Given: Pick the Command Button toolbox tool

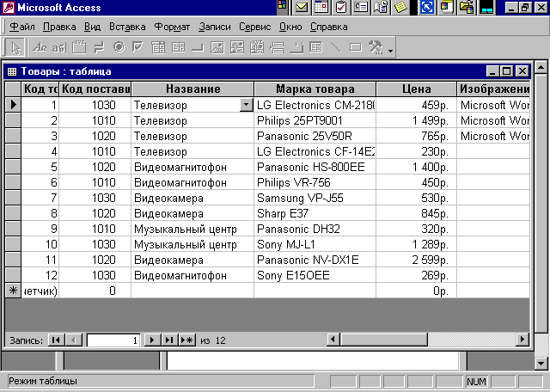Looking at the screenshot, I should pyautogui.click(x=198, y=48).
